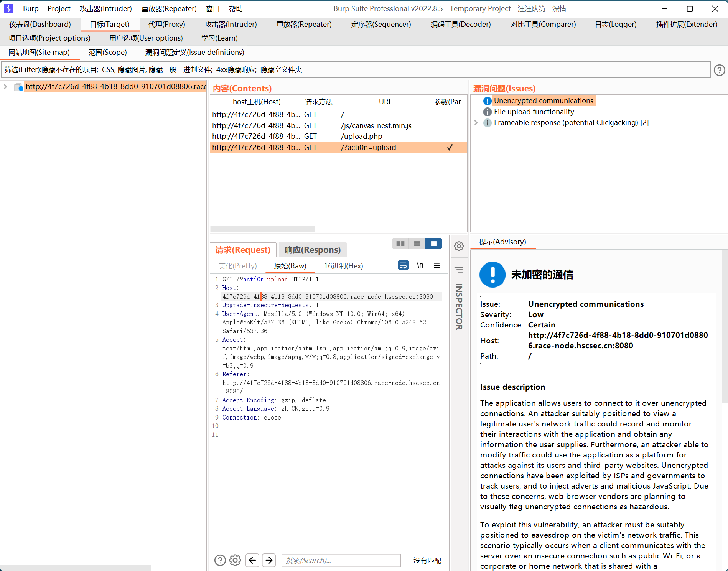Go to next search match arrow
Screen dimensions: 728x571
coord(269,560)
